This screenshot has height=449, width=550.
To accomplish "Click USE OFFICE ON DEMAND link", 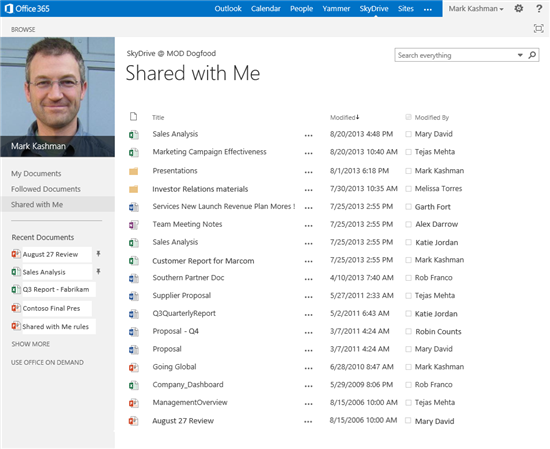I will point(47,362).
